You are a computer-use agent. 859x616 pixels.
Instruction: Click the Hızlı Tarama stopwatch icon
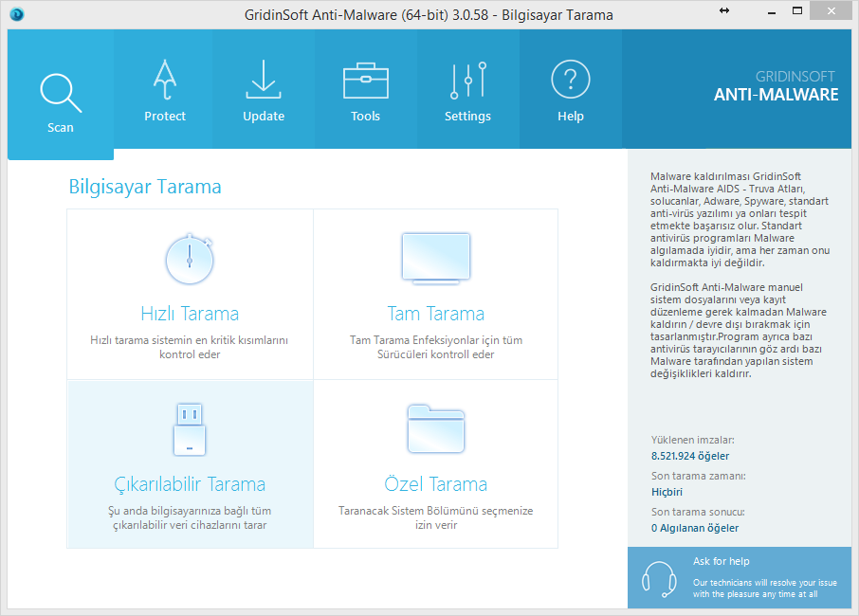[190, 260]
